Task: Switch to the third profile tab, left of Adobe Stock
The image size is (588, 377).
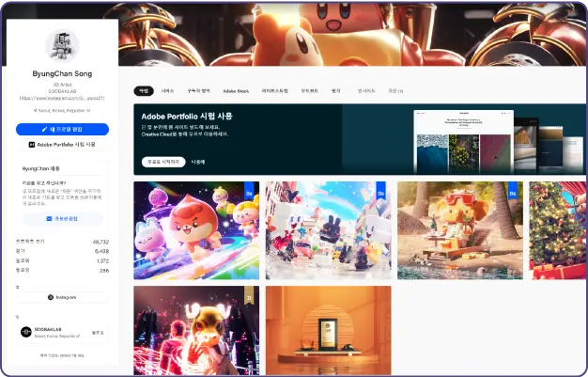Action: (x=199, y=91)
